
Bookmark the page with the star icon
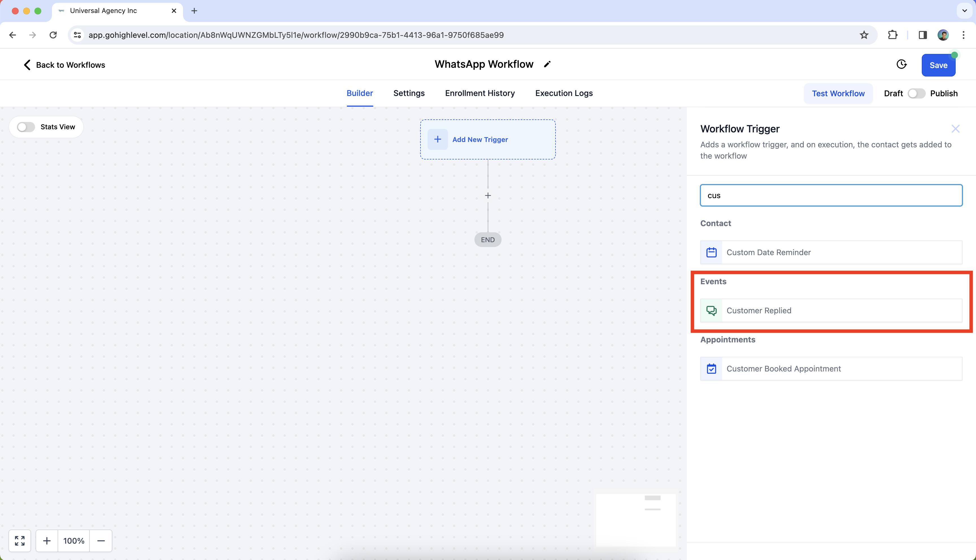click(864, 35)
